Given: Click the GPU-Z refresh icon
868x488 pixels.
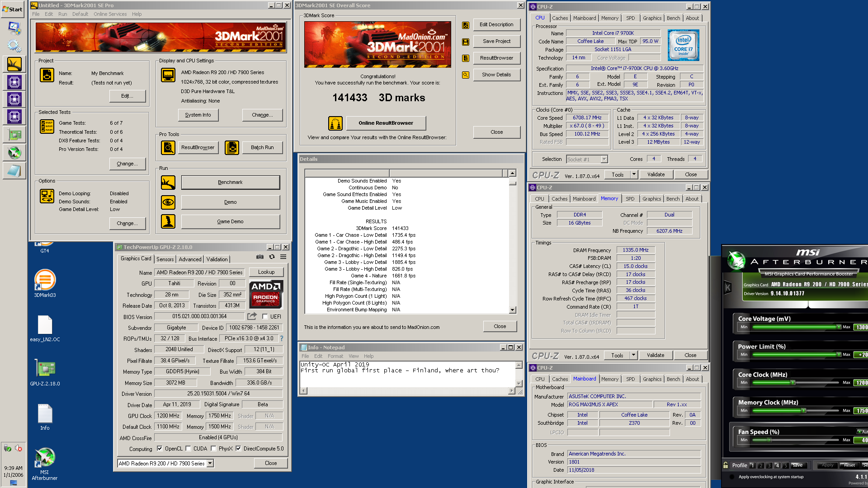Looking at the screenshot, I should (x=272, y=257).
